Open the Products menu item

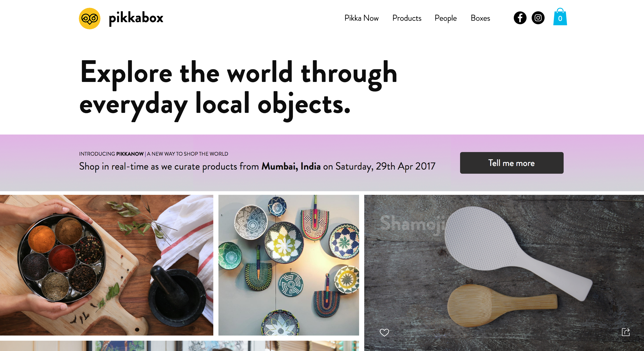(407, 18)
